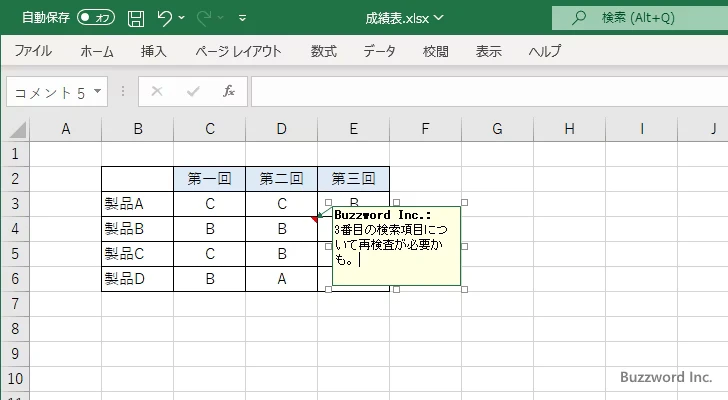Screen dimensions: 728x400
Task: Open the 表示 tab
Action: (488, 51)
